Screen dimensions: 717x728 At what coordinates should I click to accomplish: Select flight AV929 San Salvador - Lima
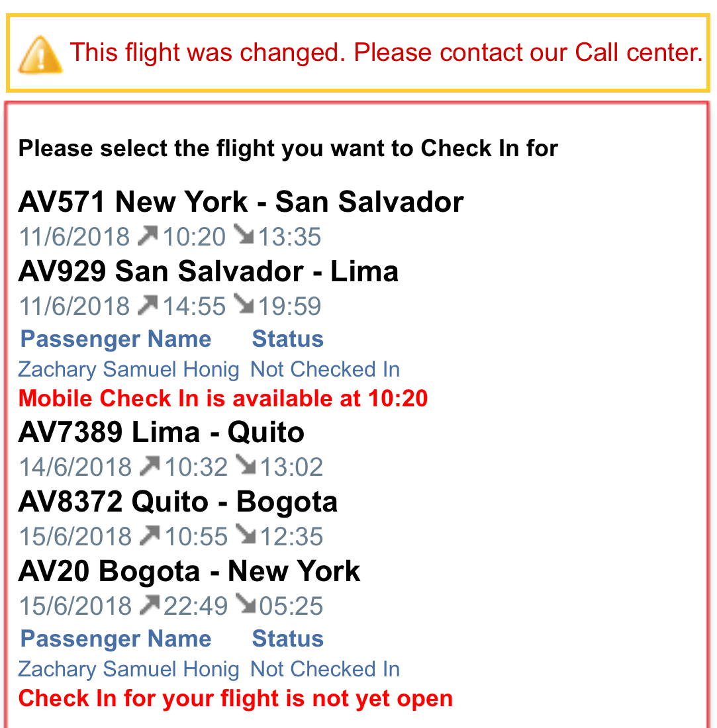tap(208, 271)
